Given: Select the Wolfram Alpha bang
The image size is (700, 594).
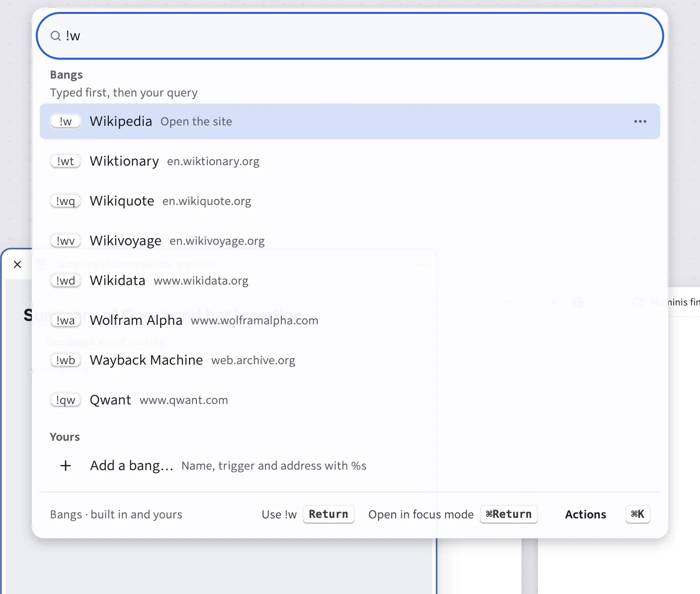Looking at the screenshot, I should 350,320.
